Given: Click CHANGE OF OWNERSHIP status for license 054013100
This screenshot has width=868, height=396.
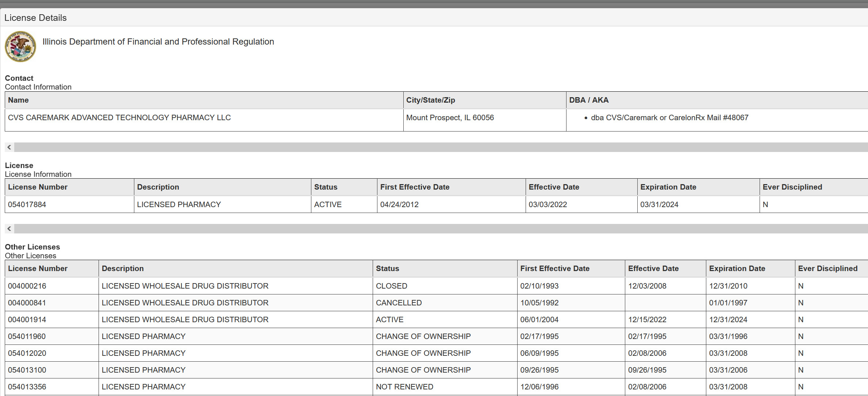Looking at the screenshot, I should coord(423,370).
